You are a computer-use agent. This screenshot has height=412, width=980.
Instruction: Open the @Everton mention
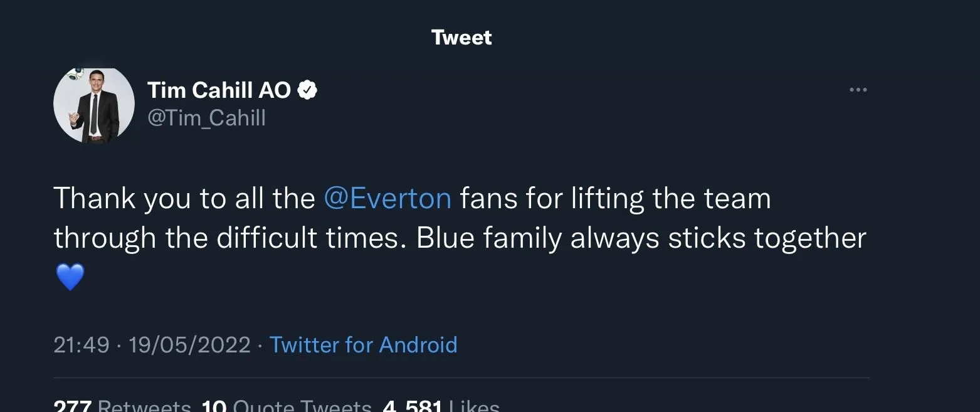(x=387, y=199)
